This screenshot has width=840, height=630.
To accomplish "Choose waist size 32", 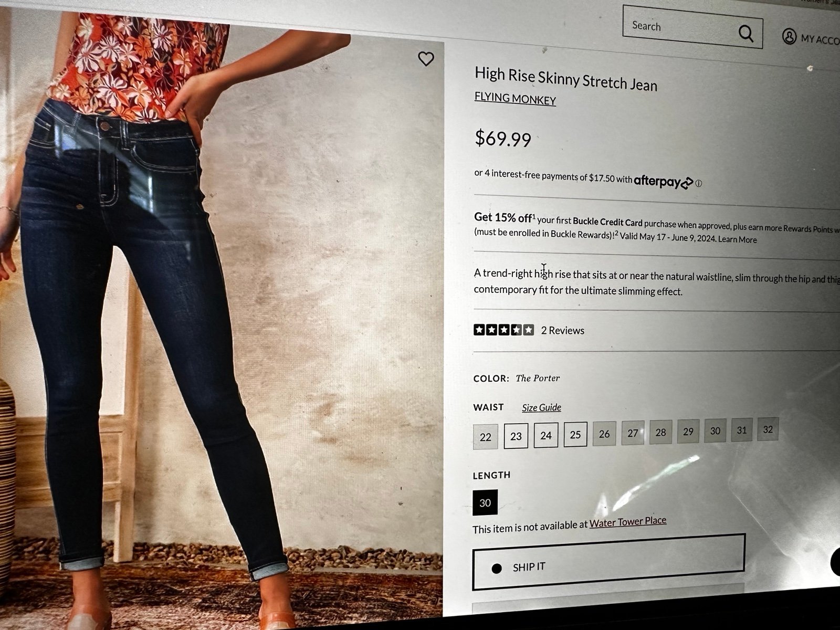I will [x=768, y=429].
